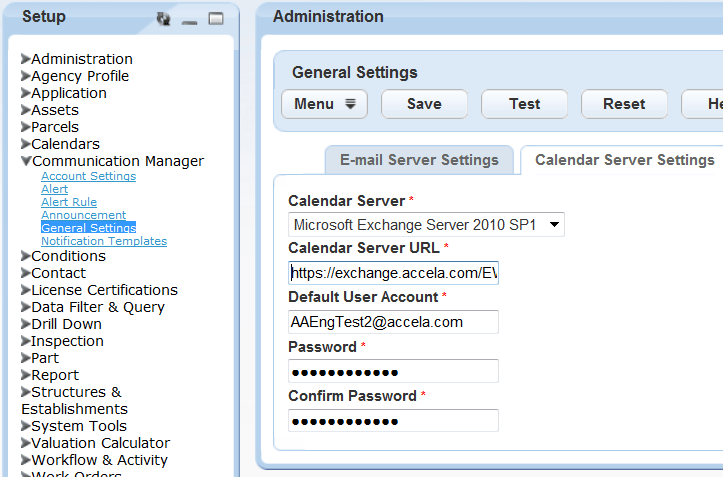This screenshot has height=477, width=723.
Task: Switch to E-mail Server Settings tab
Action: click(419, 160)
